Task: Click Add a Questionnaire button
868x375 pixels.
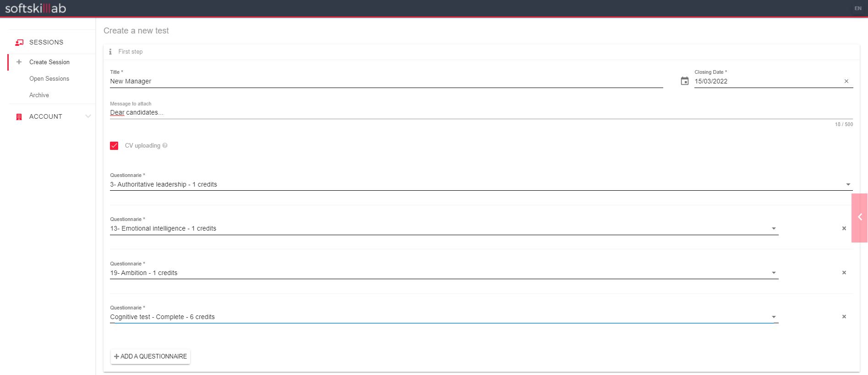Action: pyautogui.click(x=150, y=356)
